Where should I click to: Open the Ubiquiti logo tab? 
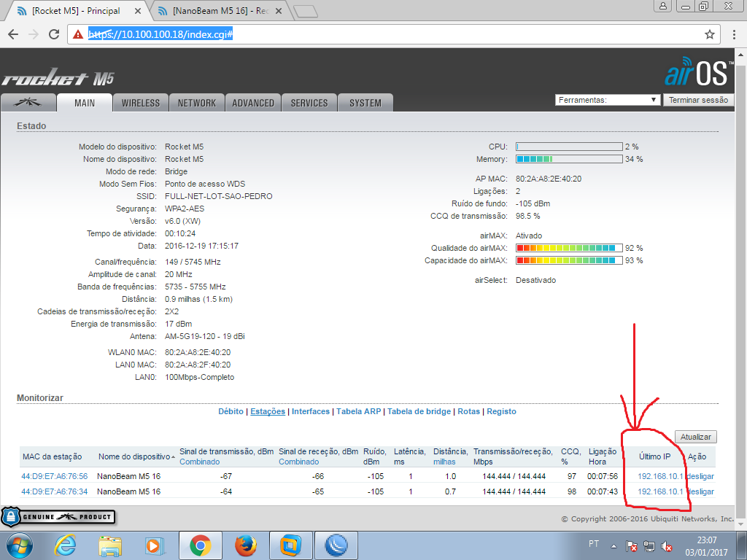coord(28,102)
